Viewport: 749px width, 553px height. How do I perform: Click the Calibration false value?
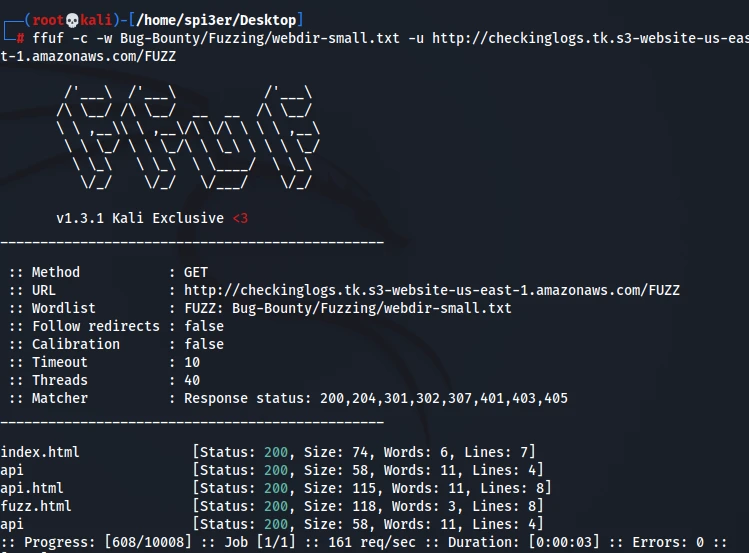[204, 344]
